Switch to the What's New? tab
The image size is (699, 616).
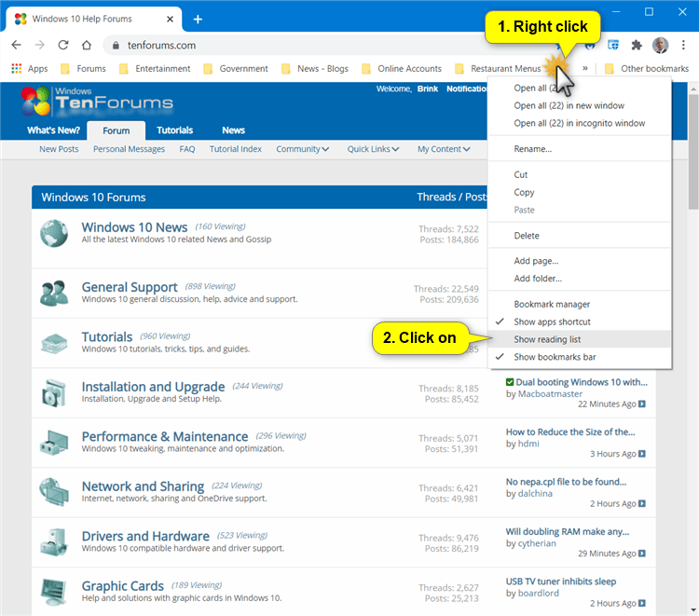click(53, 130)
